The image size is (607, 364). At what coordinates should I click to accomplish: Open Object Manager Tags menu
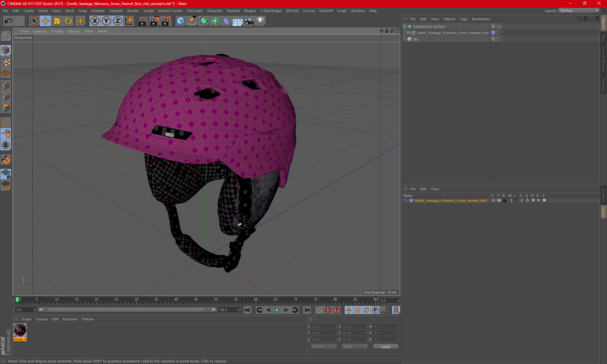tap(463, 19)
